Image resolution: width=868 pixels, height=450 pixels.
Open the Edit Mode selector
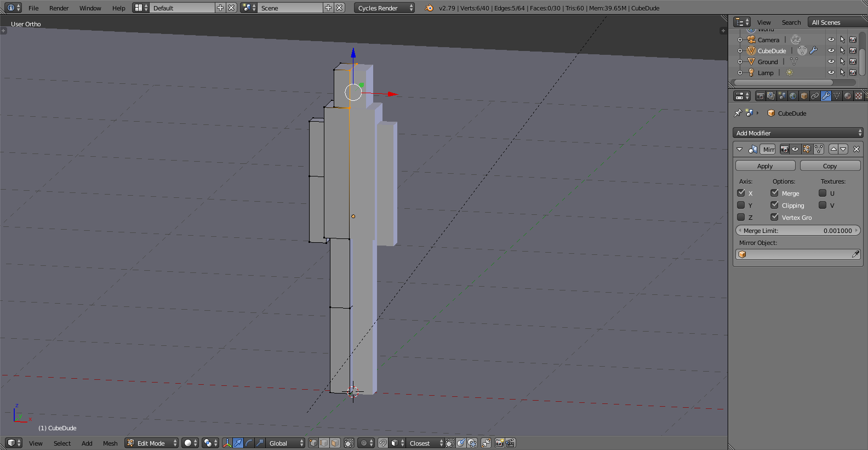(152, 443)
